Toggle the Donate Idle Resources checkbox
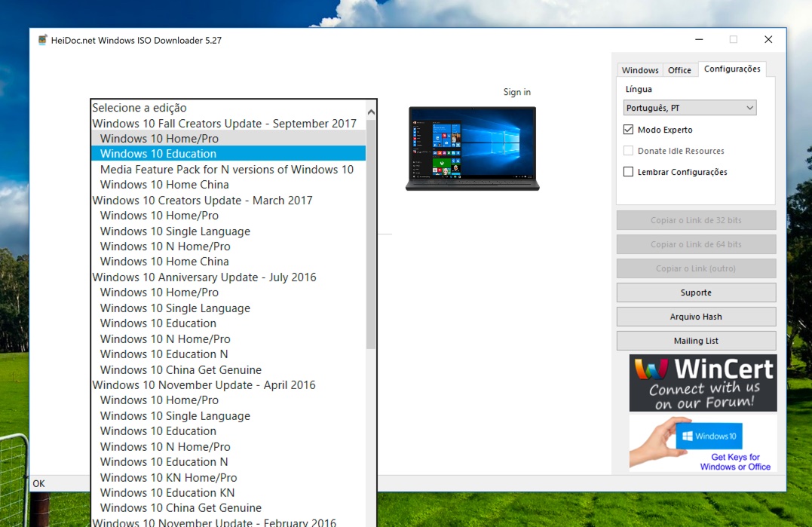812x527 pixels. (629, 151)
